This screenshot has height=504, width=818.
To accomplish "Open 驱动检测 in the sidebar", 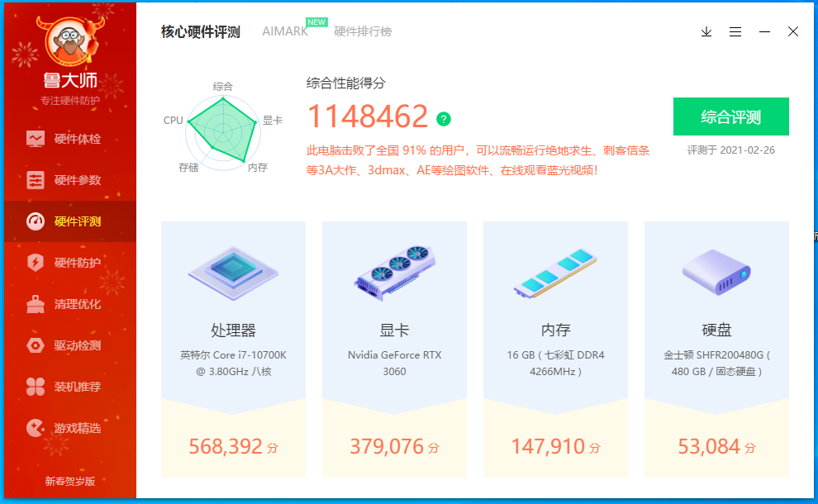I will point(70,345).
